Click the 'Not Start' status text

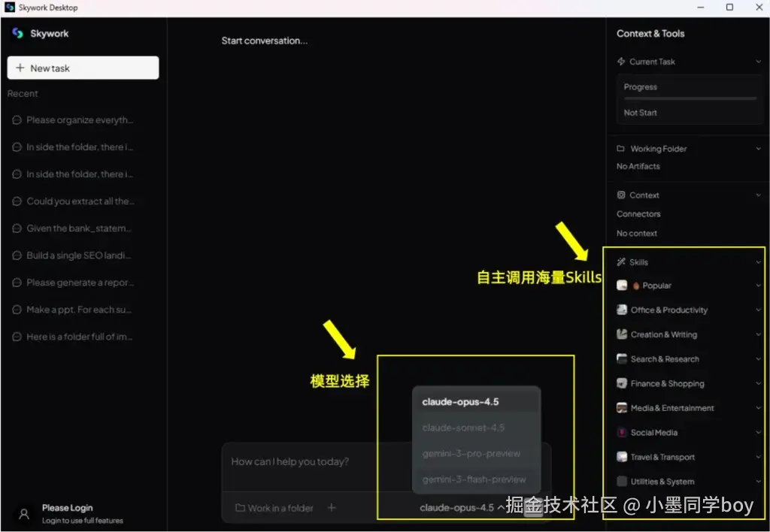640,113
